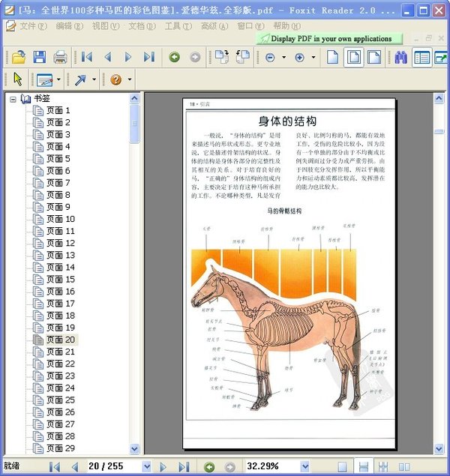Print the document with the printer icon
Screen dimensions: 450x476
(60, 57)
